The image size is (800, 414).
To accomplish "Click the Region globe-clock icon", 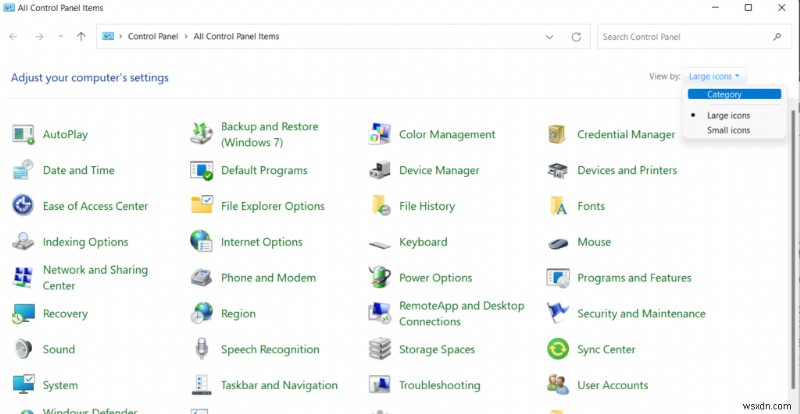I will pos(202,313).
